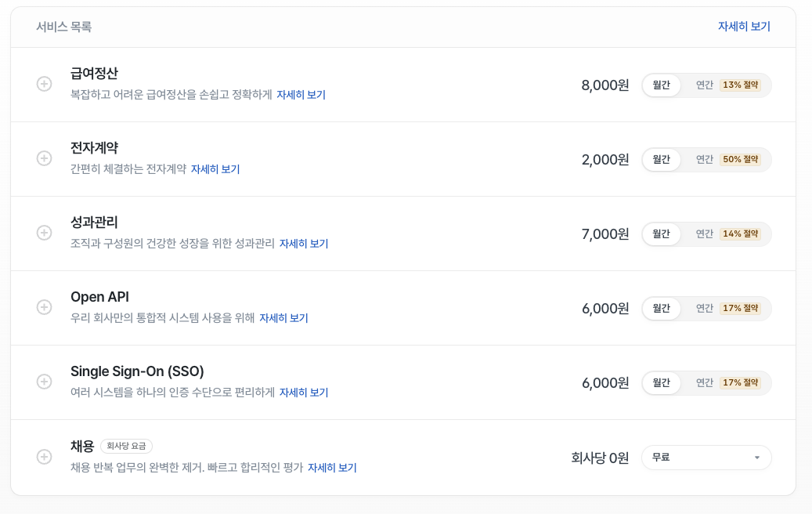Click the 회사당 요금 badge next to 채용

tap(126, 447)
